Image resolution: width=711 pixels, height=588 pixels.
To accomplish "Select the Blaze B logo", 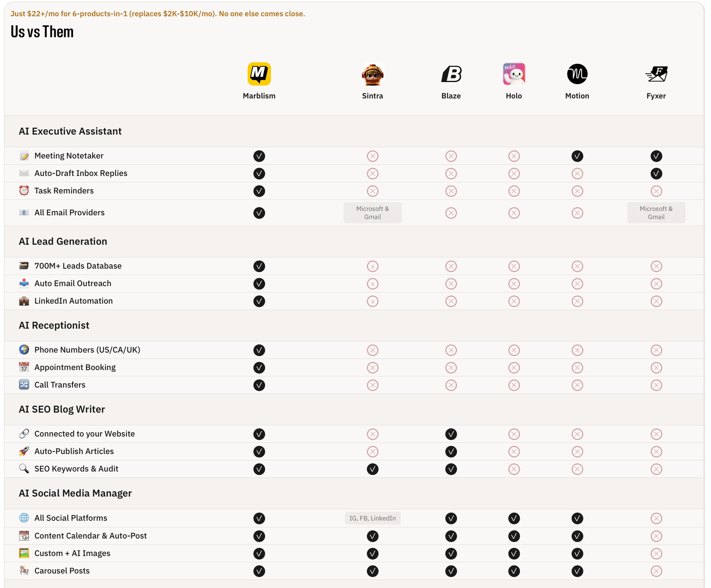I will point(451,74).
